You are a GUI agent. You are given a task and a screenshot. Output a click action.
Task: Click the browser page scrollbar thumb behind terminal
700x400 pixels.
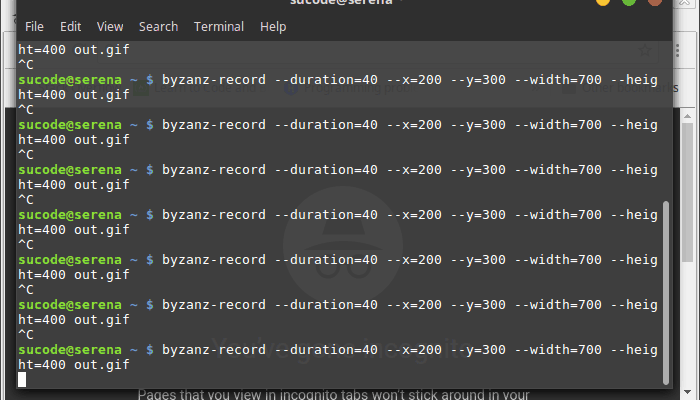(x=688, y=193)
